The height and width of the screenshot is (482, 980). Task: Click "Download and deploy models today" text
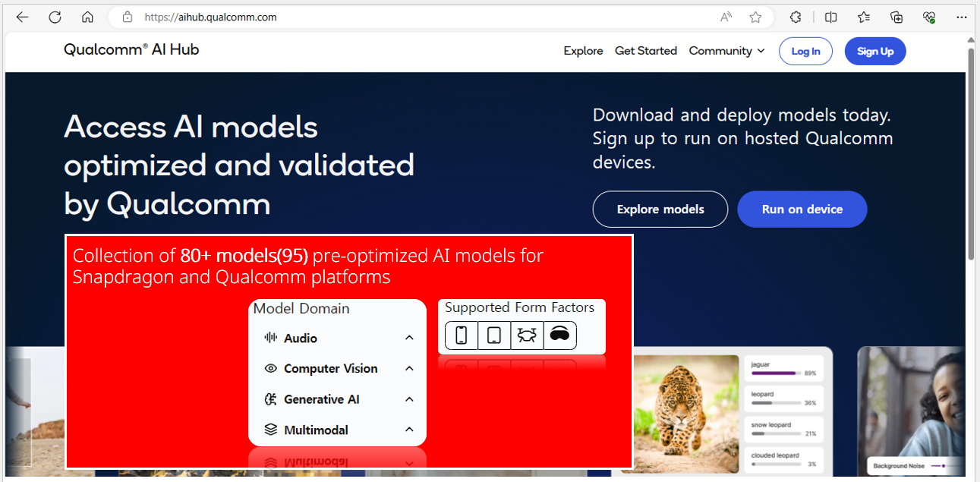[742, 115]
